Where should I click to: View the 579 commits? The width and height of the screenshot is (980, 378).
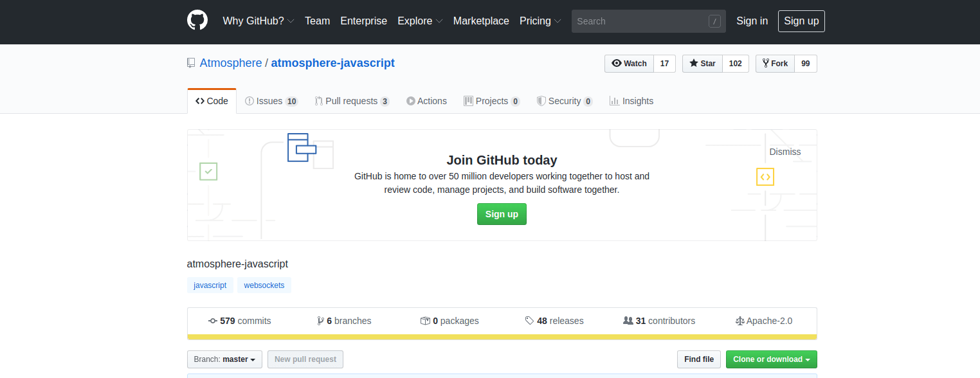pyautogui.click(x=240, y=321)
